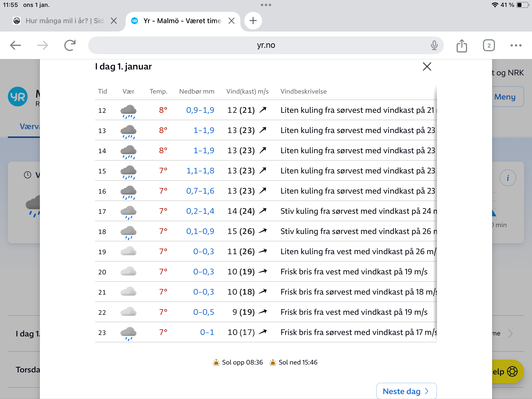Close the hourly forecast dialog
Viewport: 532px width, 399px height.
point(427,66)
